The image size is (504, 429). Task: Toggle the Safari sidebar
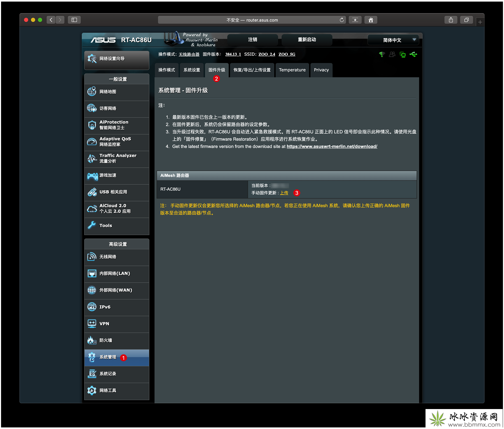[74, 20]
